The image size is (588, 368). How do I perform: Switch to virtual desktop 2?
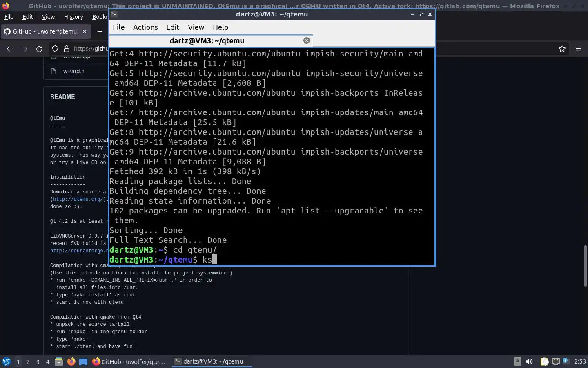tap(28, 361)
